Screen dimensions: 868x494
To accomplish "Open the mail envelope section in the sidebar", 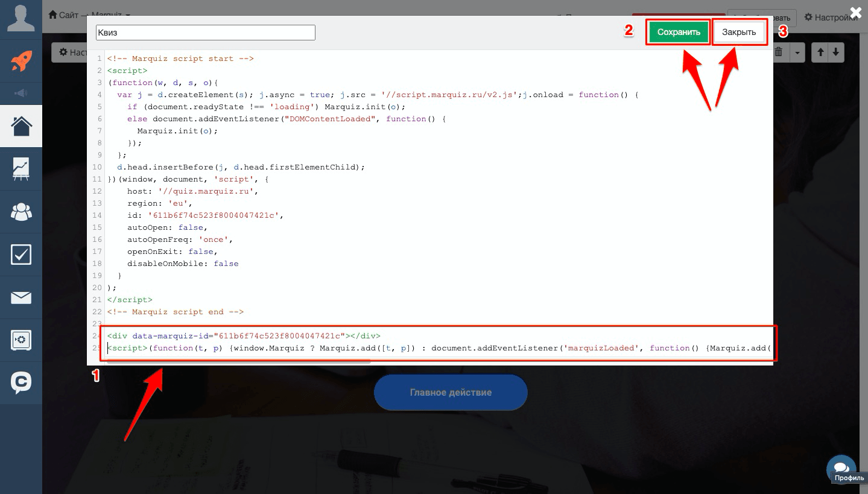I will (x=21, y=297).
